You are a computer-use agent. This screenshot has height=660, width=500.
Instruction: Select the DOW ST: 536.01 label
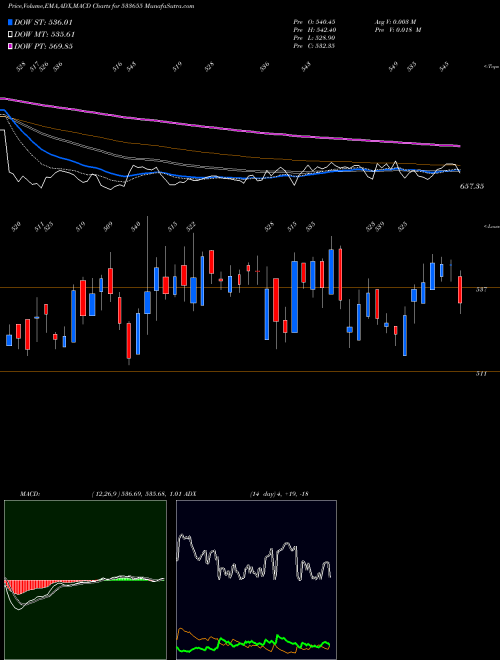(43, 22)
